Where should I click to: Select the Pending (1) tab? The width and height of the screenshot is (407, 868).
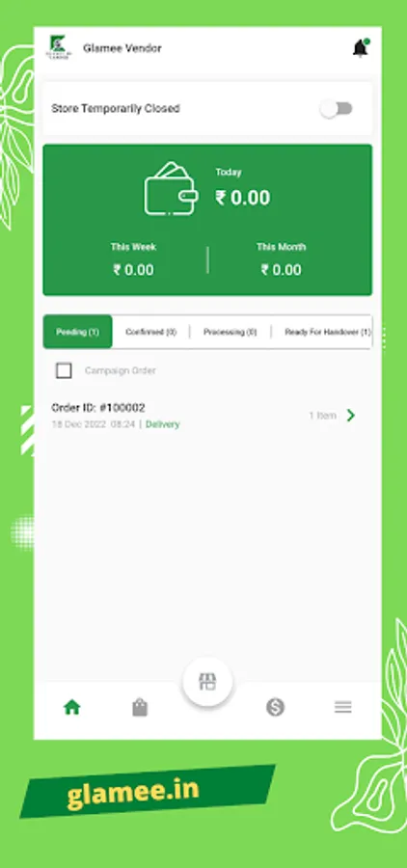(77, 332)
